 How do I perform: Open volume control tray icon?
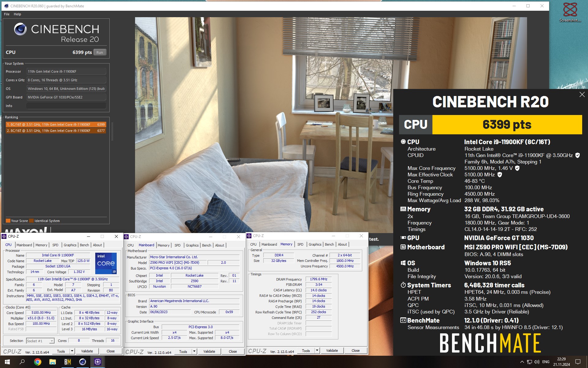pyautogui.click(x=537, y=362)
